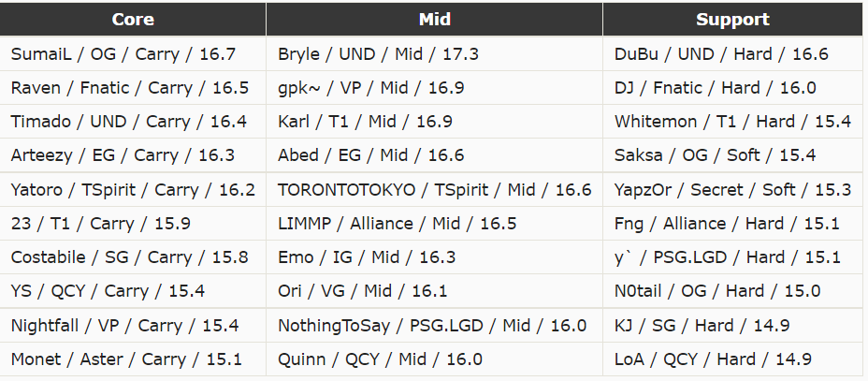Select the Raven / Fnatic Carry entry
The height and width of the screenshot is (381, 868).
pos(130,88)
